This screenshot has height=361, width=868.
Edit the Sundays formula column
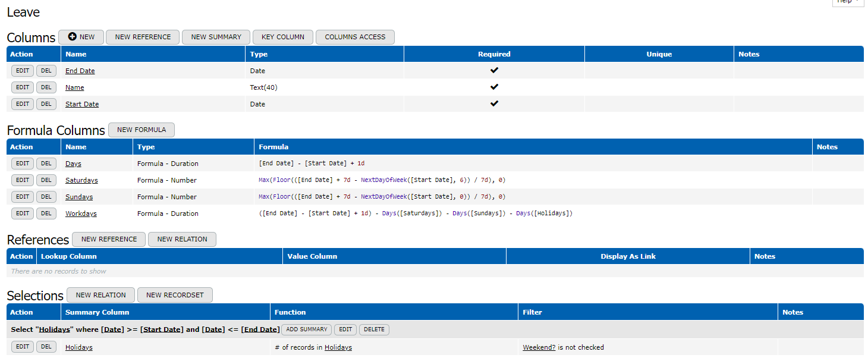point(23,197)
